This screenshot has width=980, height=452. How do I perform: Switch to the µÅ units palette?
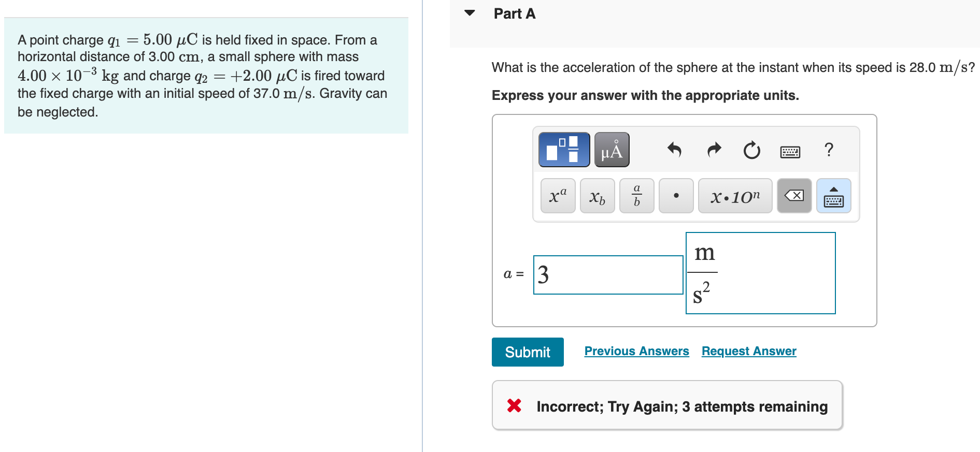coord(612,149)
